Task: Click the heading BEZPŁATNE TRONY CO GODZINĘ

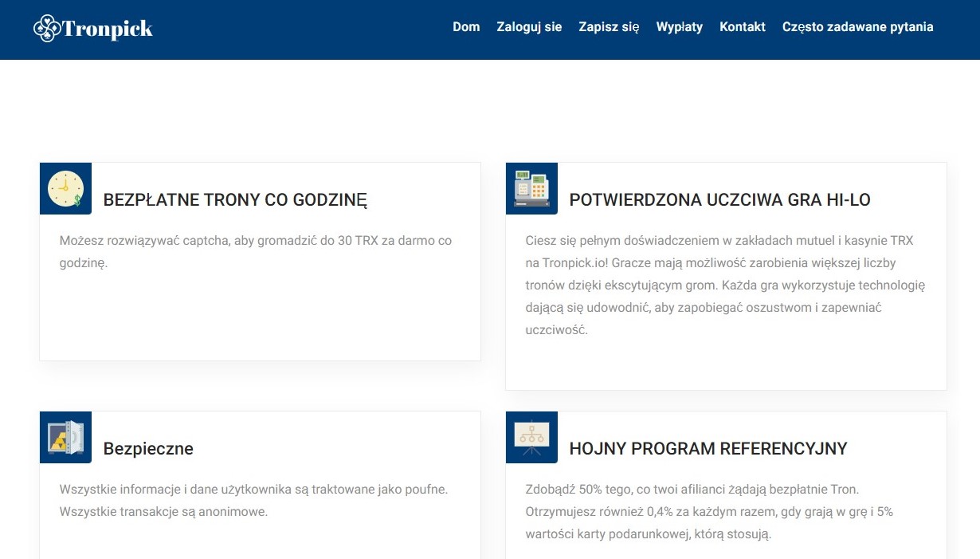Action: click(236, 200)
